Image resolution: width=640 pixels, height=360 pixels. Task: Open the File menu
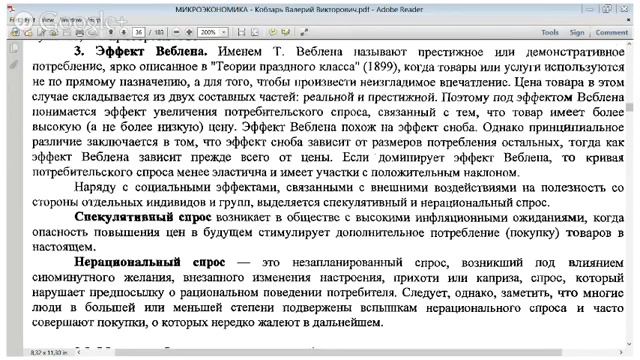[x=12, y=20]
